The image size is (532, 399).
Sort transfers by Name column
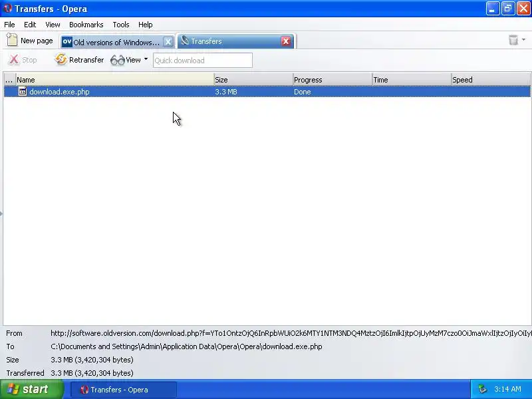point(115,80)
